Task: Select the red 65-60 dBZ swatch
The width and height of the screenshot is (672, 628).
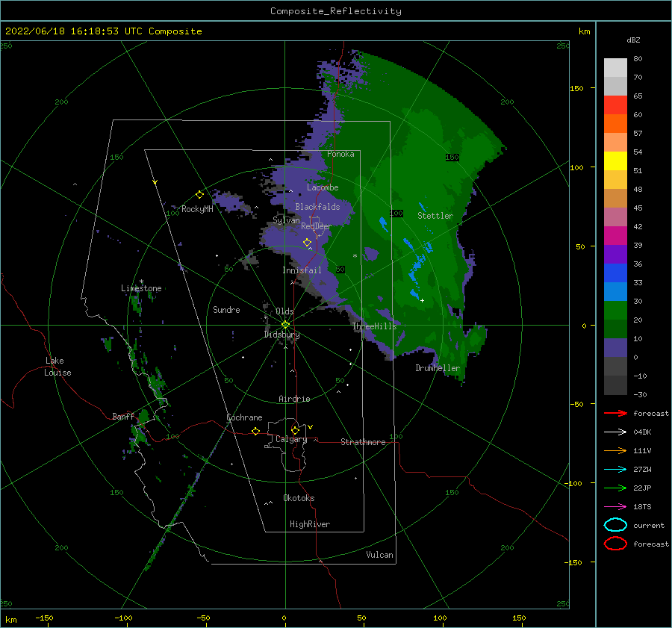Action: click(615, 105)
